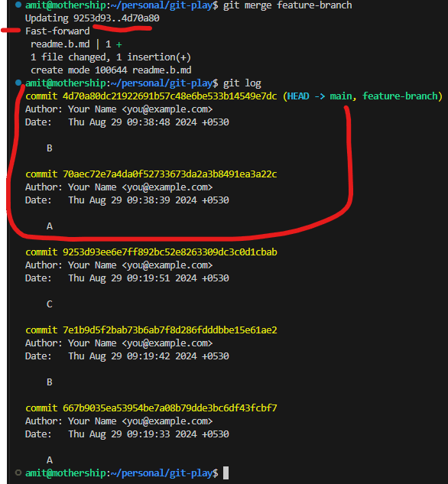Click the hollow circle marker at last prompt
448x484 pixels.
click(x=18, y=473)
